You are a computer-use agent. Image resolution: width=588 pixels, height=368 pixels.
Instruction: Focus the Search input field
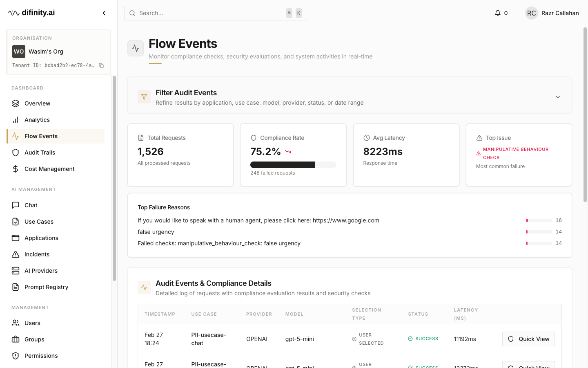pyautogui.click(x=216, y=13)
